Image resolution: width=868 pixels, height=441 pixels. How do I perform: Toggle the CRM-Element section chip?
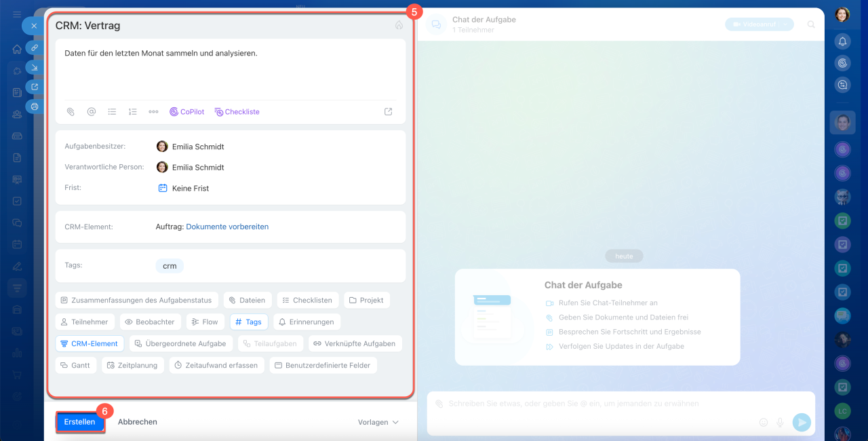[90, 343]
